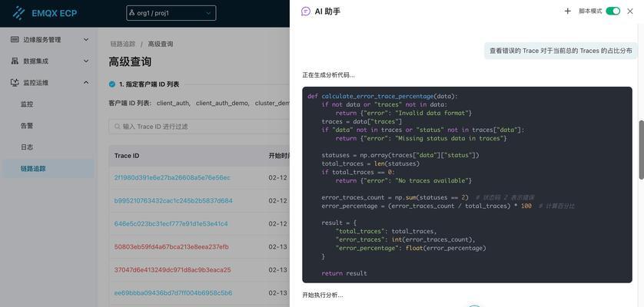
Task: Expand the 边缘服务管理 menu chevron
Action: [x=86, y=40]
